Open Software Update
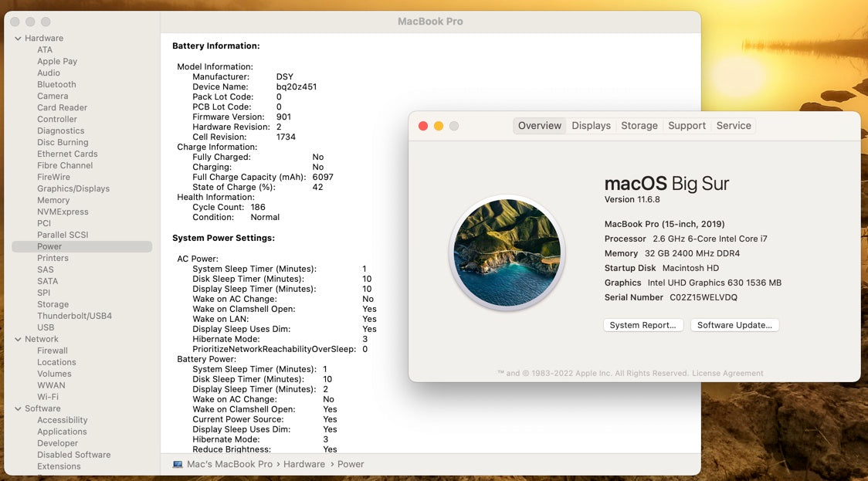 click(734, 325)
